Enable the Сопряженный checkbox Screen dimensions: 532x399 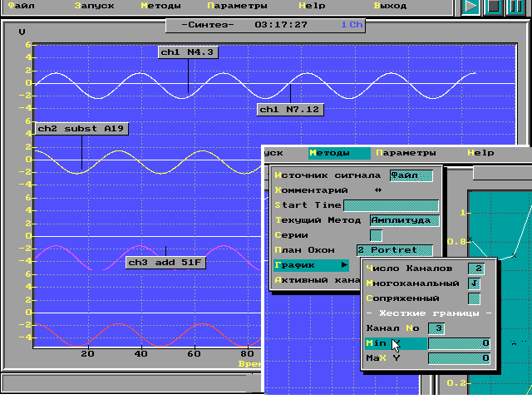click(475, 298)
